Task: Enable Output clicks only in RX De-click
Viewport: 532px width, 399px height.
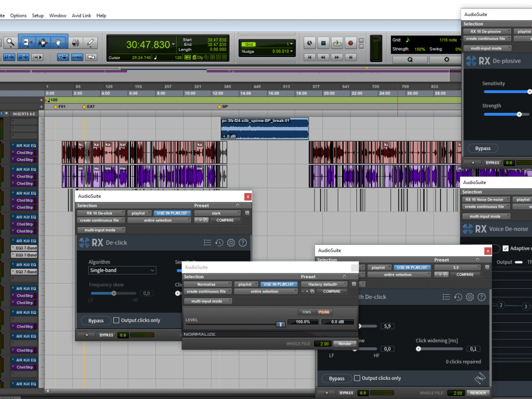Action: click(x=116, y=320)
